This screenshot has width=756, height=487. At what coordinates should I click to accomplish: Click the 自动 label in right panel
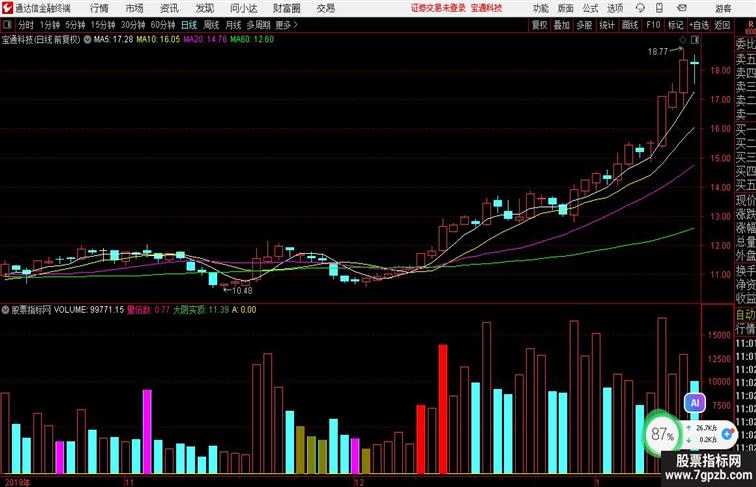click(x=745, y=315)
